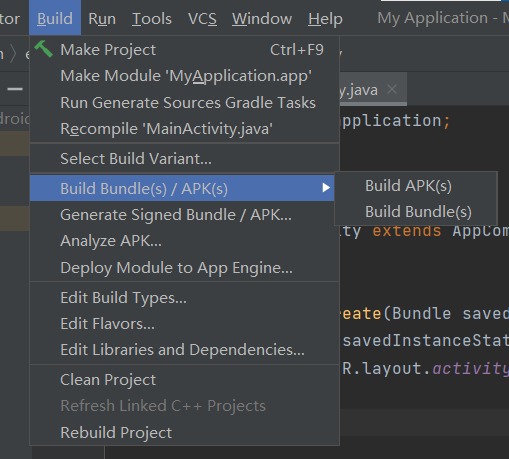Viewport: 509px width, 459px height.
Task: Click the green hammer Make Project icon
Action: [x=43, y=49]
